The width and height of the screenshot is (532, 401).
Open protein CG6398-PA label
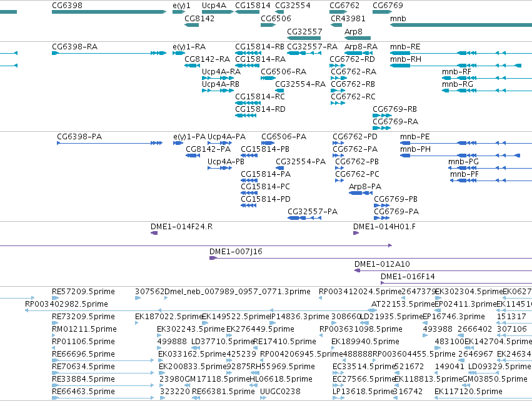click(x=79, y=137)
